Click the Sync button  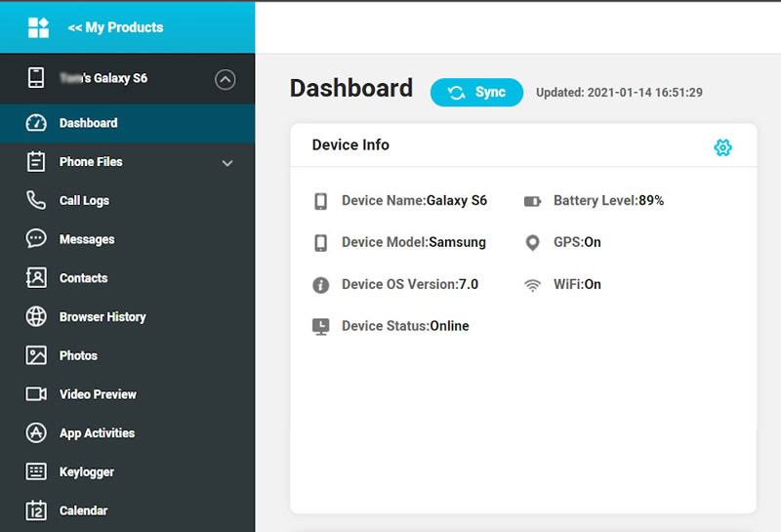(x=476, y=92)
